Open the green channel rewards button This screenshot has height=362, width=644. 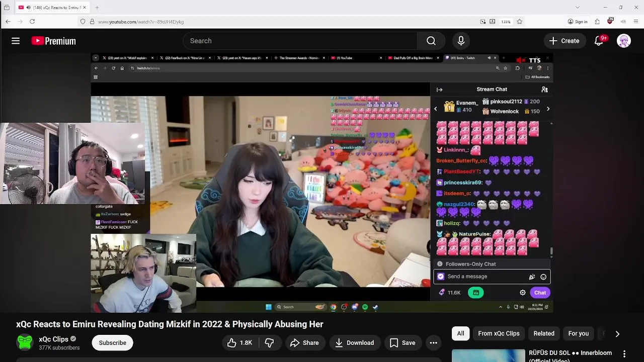(476, 293)
